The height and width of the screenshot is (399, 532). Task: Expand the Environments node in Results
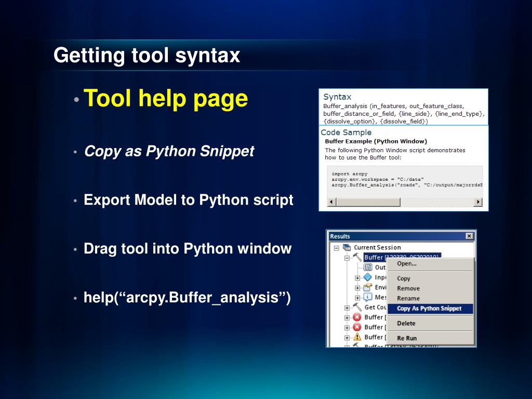(357, 288)
